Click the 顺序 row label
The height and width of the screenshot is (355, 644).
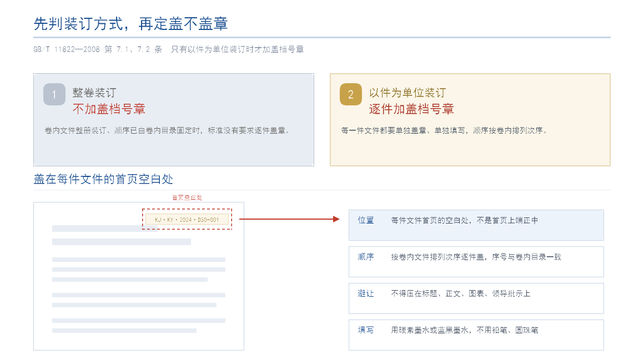click(x=365, y=257)
